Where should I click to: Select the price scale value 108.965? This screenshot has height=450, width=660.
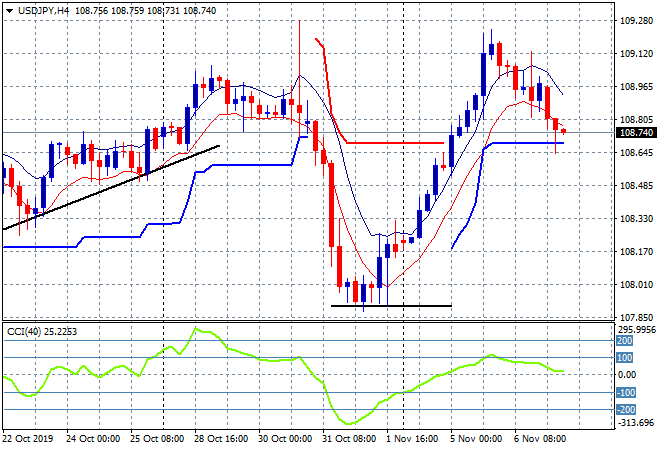636,86
